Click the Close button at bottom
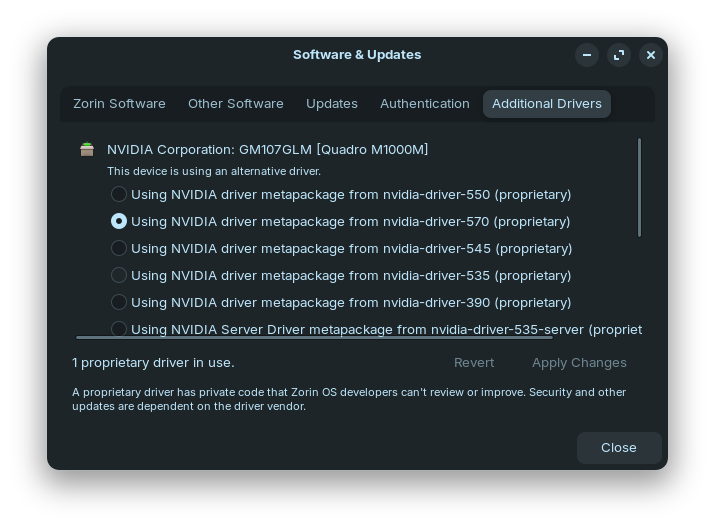This screenshot has height=527, width=715. coord(619,448)
